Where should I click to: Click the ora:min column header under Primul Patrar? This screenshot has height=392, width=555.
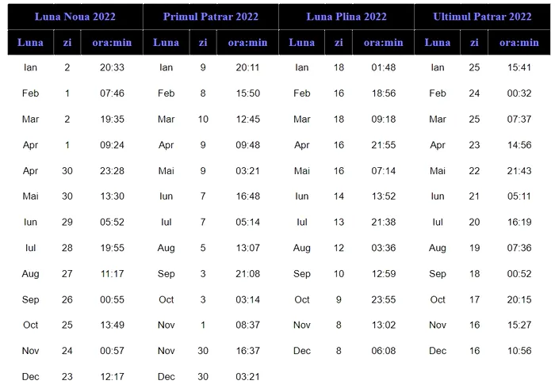point(248,43)
